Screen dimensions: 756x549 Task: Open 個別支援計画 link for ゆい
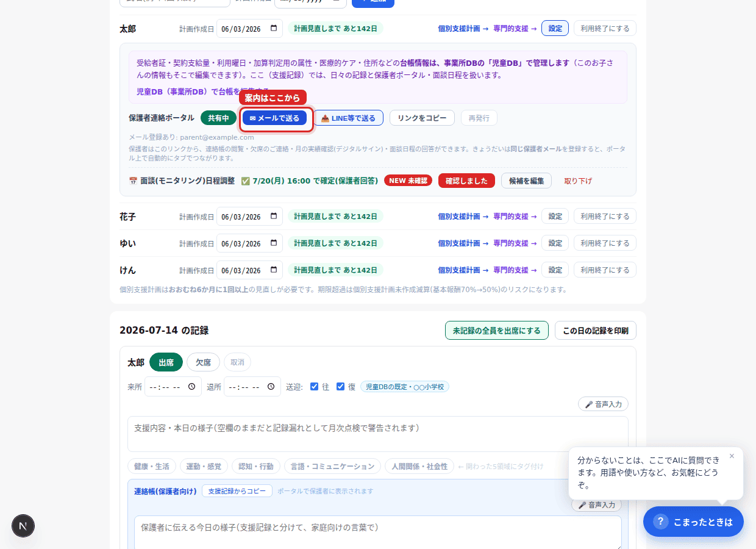coord(463,243)
